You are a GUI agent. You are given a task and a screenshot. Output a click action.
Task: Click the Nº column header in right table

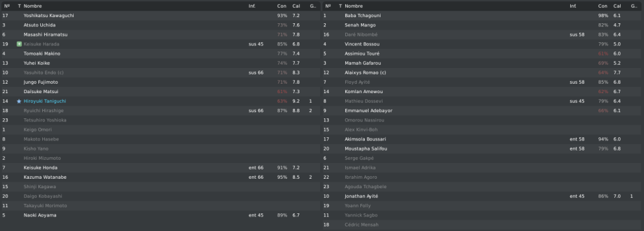(328, 6)
